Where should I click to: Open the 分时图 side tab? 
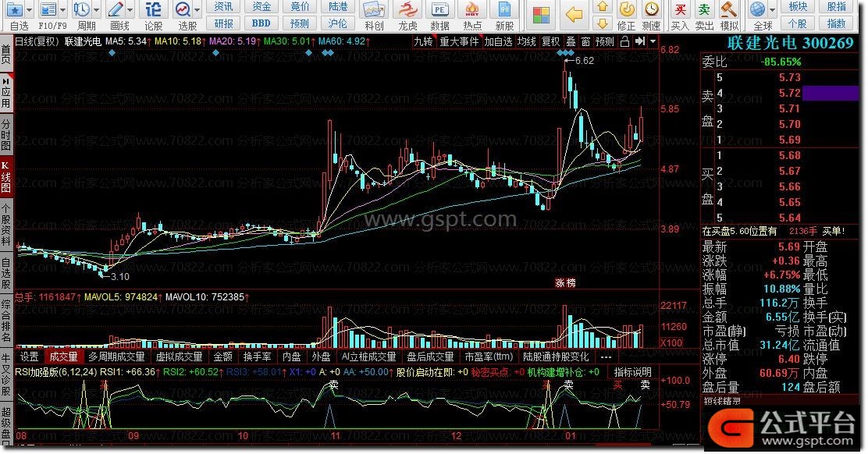point(6,136)
